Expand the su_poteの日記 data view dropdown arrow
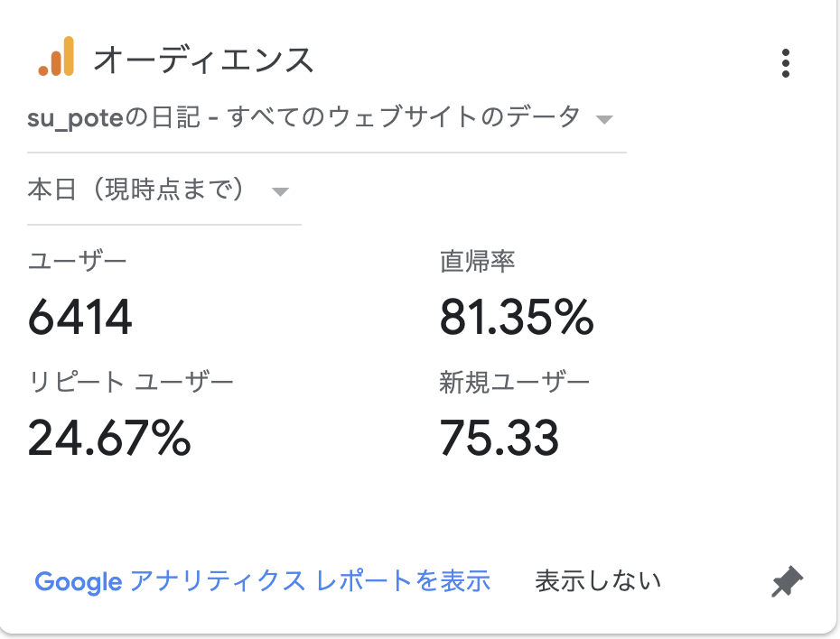The image size is (840, 639). tap(603, 119)
